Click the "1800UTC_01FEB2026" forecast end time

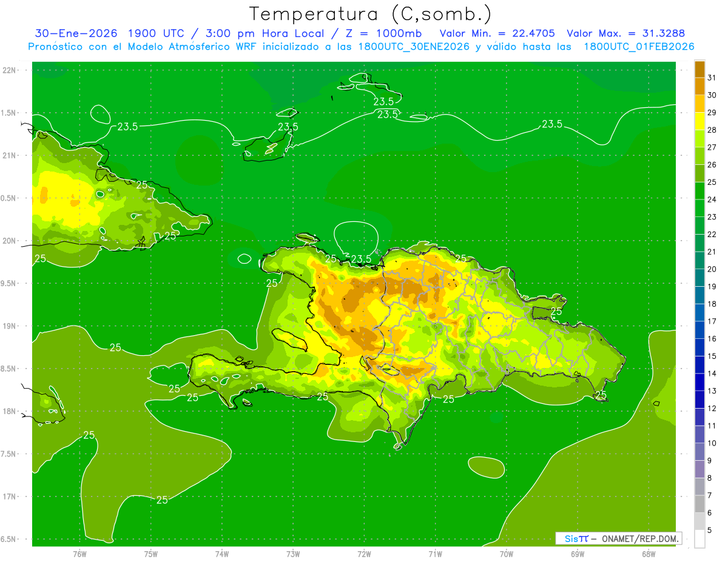coord(639,47)
